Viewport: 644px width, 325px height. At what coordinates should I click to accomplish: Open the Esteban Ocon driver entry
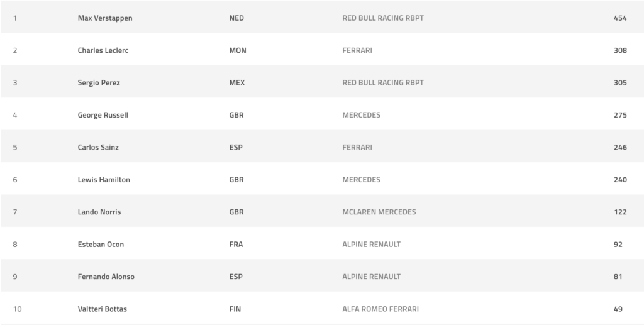tap(101, 245)
